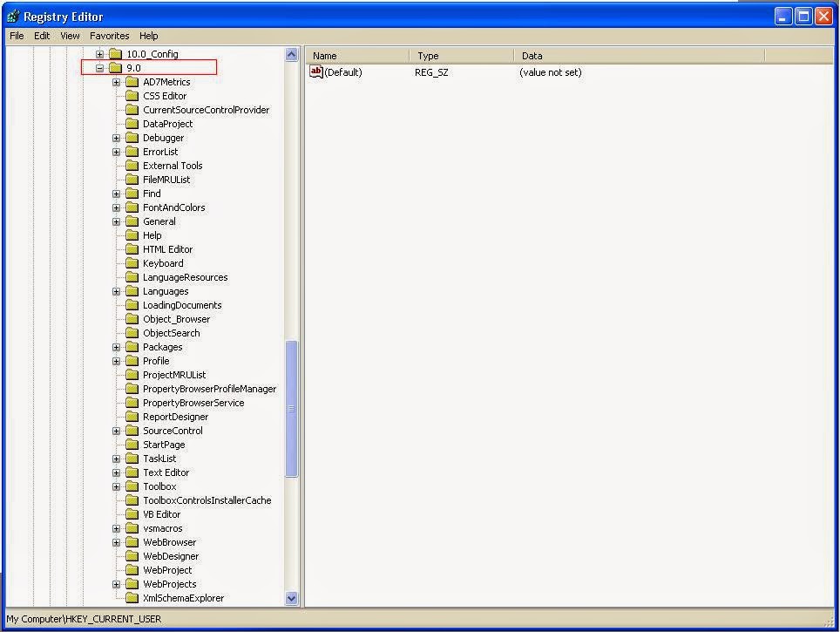Click the WebProject folder icon
Screen dimensions: 840x632
coord(132,569)
